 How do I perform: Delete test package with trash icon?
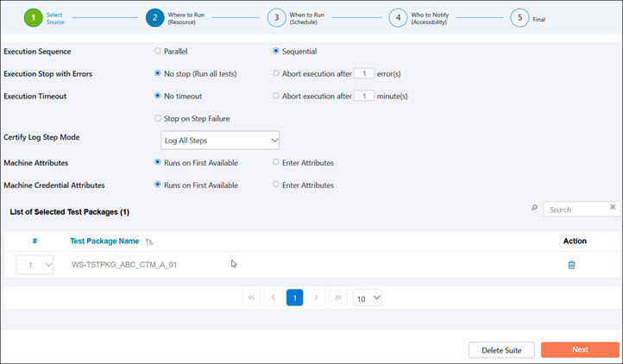point(571,265)
